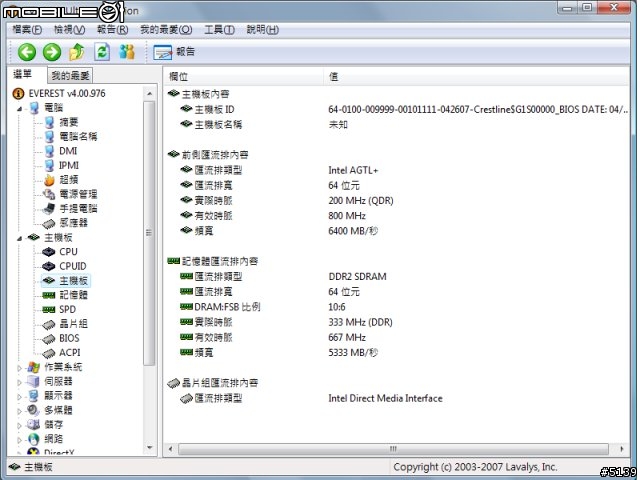Viewport: 640px width, 480px height.
Task: Click the 6400 MB/秒 bandwidth value
Action: click(353, 231)
